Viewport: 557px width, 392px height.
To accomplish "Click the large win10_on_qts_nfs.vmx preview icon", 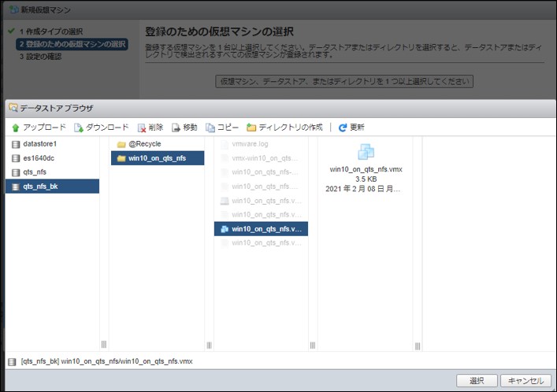I will (x=366, y=152).
